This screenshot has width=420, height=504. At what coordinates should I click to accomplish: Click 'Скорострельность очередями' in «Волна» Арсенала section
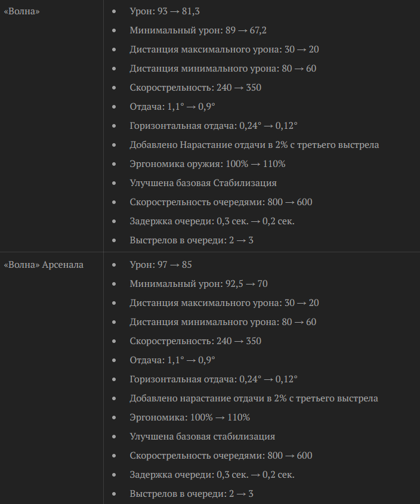point(221,455)
